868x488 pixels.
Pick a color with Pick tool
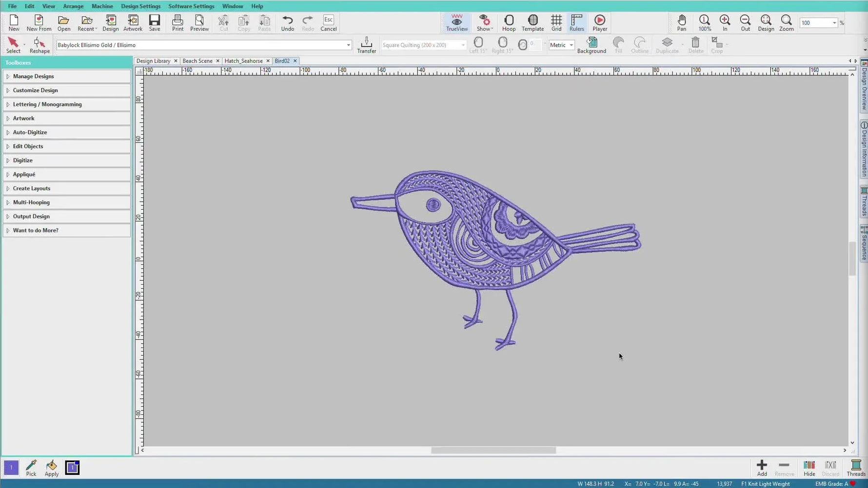coord(31,468)
